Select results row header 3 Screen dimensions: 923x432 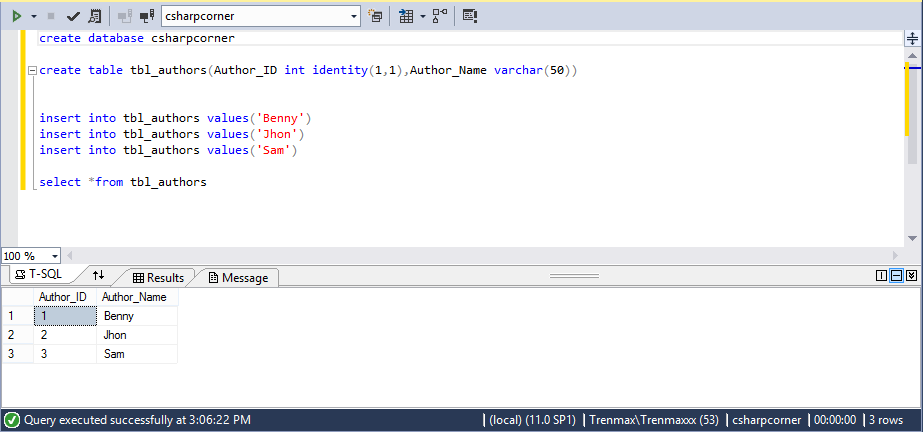[18, 354]
